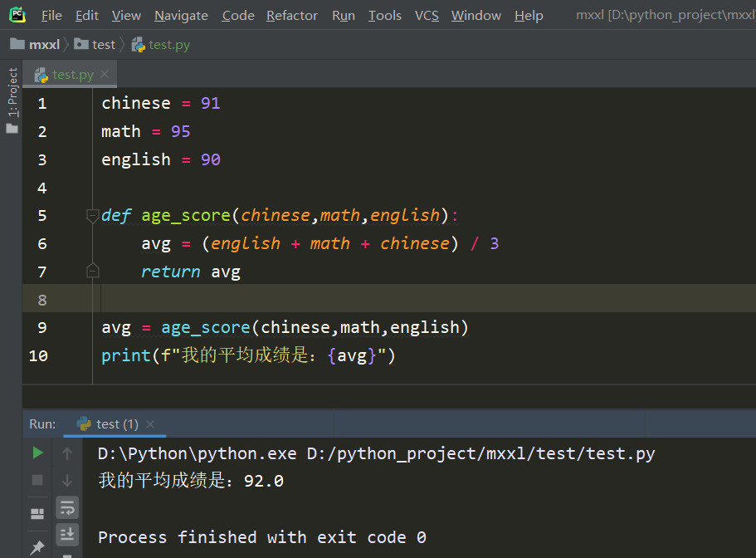Select the test.py breadcrumb file
756x558 pixels.
click(x=161, y=44)
